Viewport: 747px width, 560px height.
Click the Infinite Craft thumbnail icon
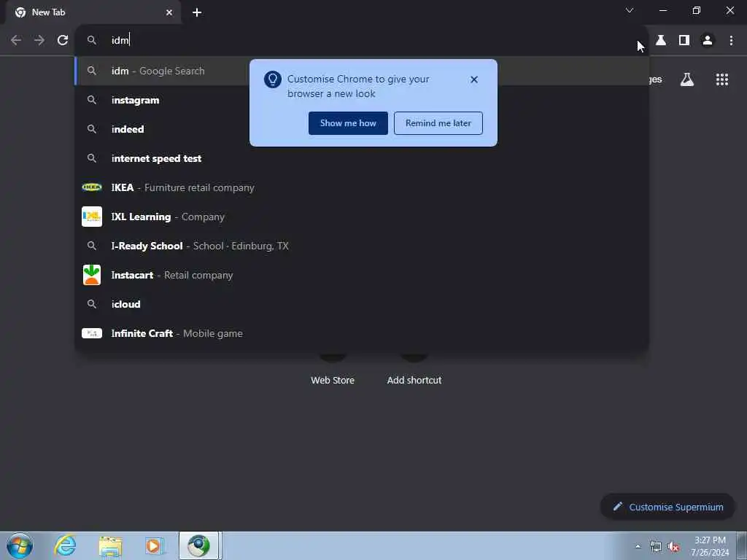tap(92, 333)
